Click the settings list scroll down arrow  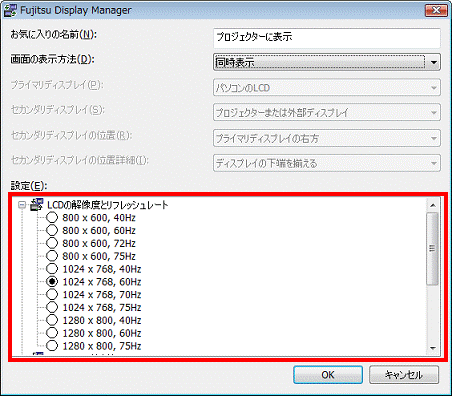pos(433,348)
